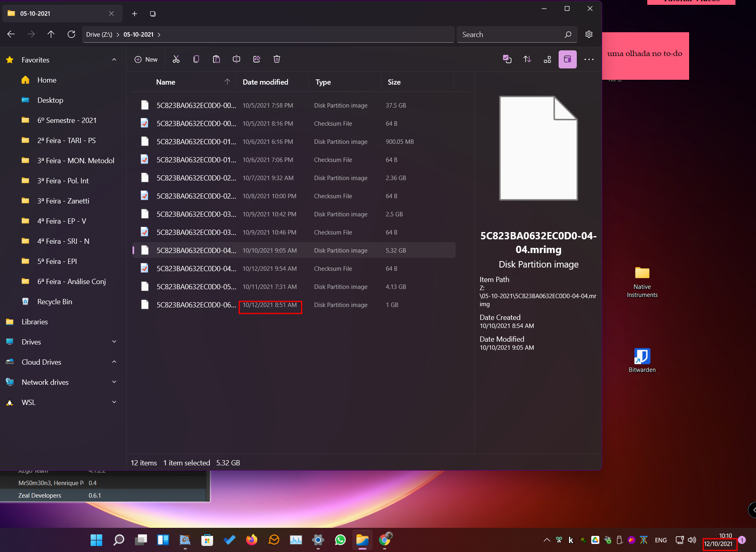Click the Cut scissors icon

tap(176, 59)
